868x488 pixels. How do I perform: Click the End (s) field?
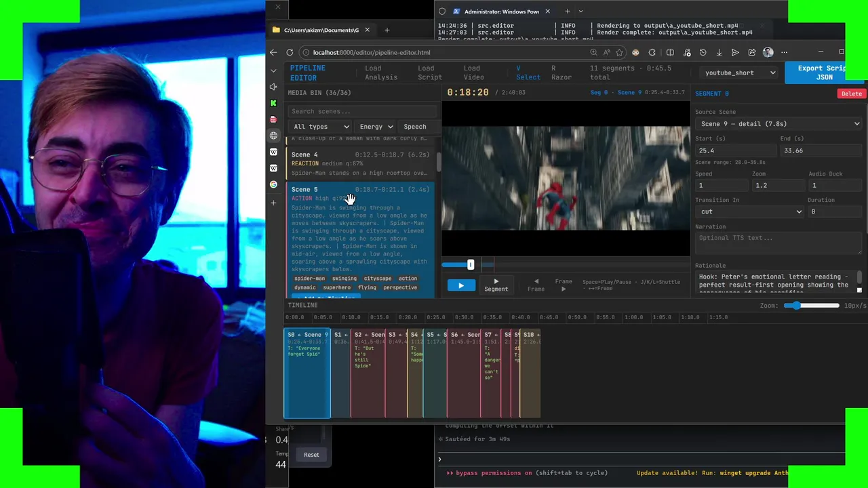click(x=822, y=150)
